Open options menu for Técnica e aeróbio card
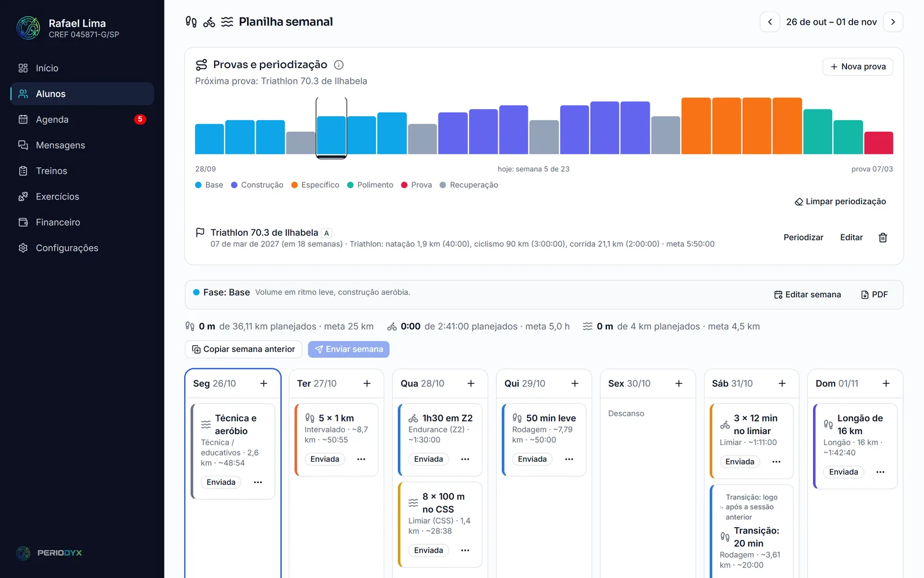 click(258, 482)
